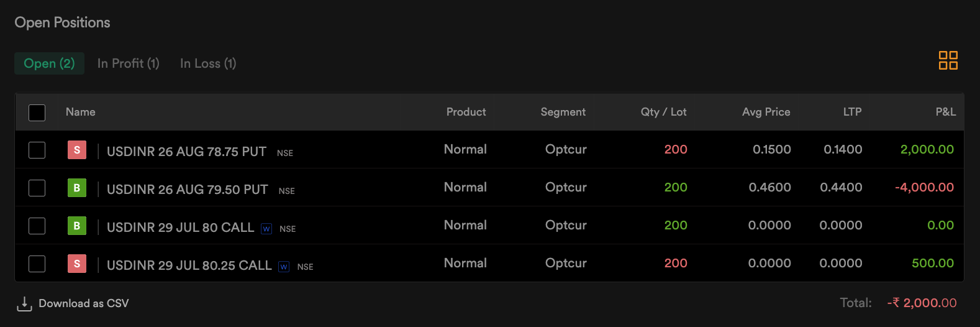The image size is (980, 327).
Task: Switch to grid view layout icon
Action: click(x=948, y=60)
